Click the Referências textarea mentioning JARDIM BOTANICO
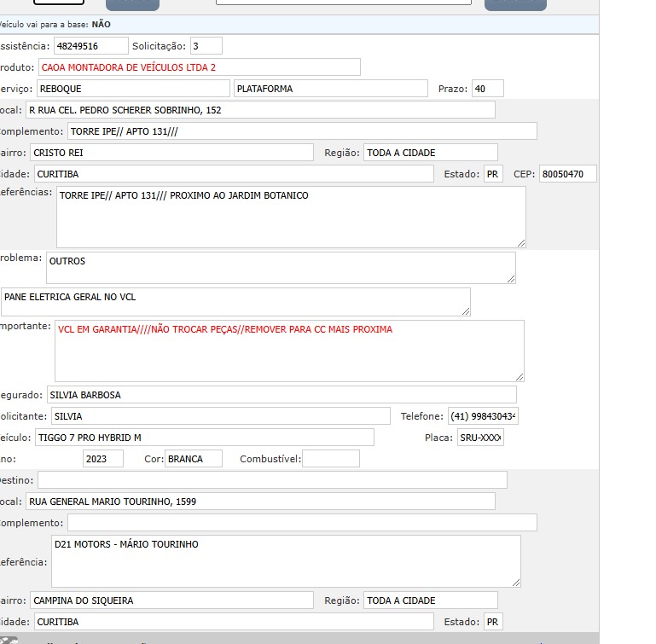 [x=291, y=218]
